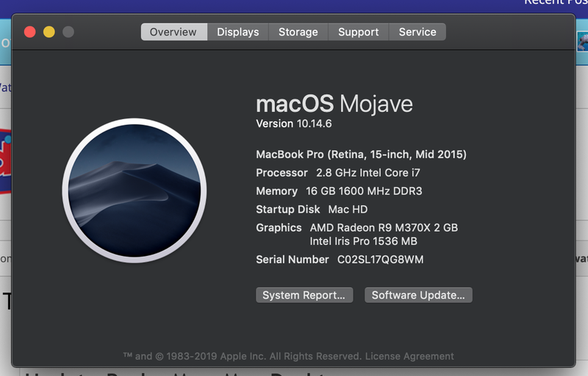
Task: Switch to the Overview tab
Action: pyautogui.click(x=173, y=32)
